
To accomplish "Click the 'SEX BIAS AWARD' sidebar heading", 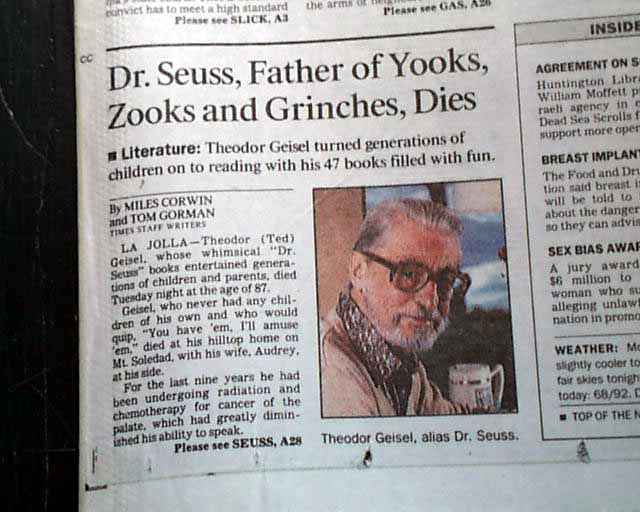I will tap(594, 249).
